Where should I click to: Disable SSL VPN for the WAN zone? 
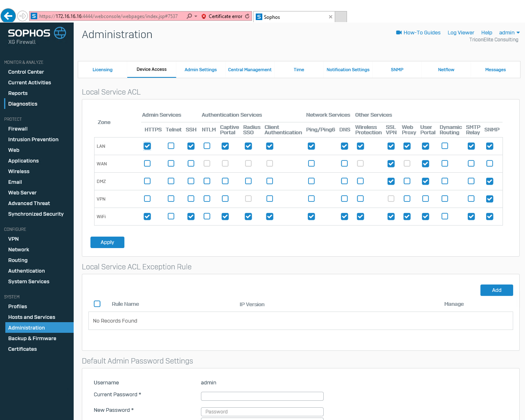click(x=391, y=164)
